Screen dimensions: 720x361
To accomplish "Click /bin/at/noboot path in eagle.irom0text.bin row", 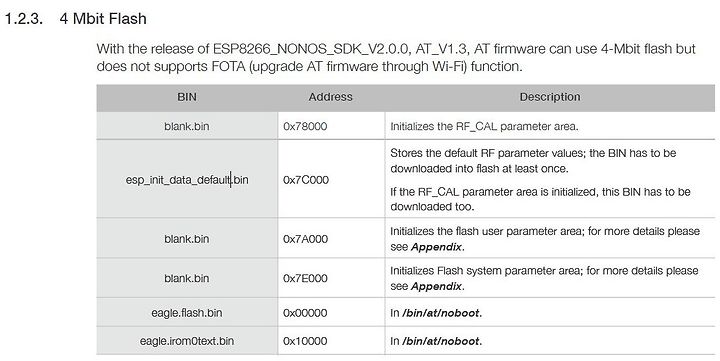I will click(x=441, y=341).
